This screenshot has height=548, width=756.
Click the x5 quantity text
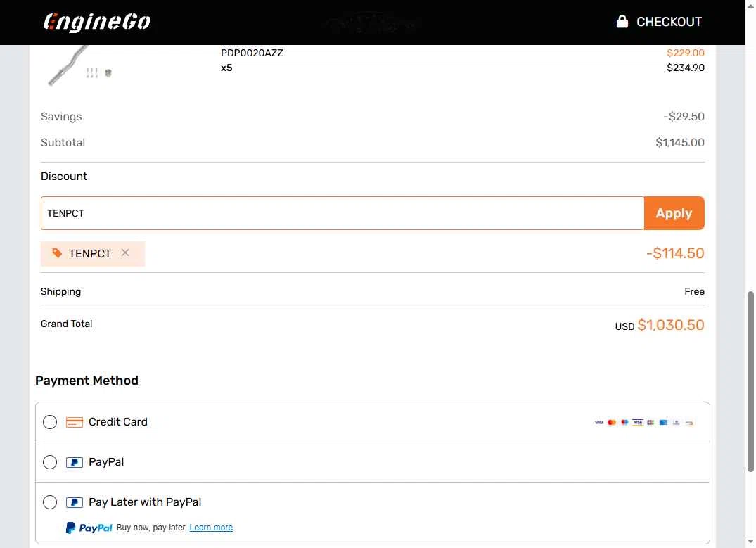(x=226, y=68)
